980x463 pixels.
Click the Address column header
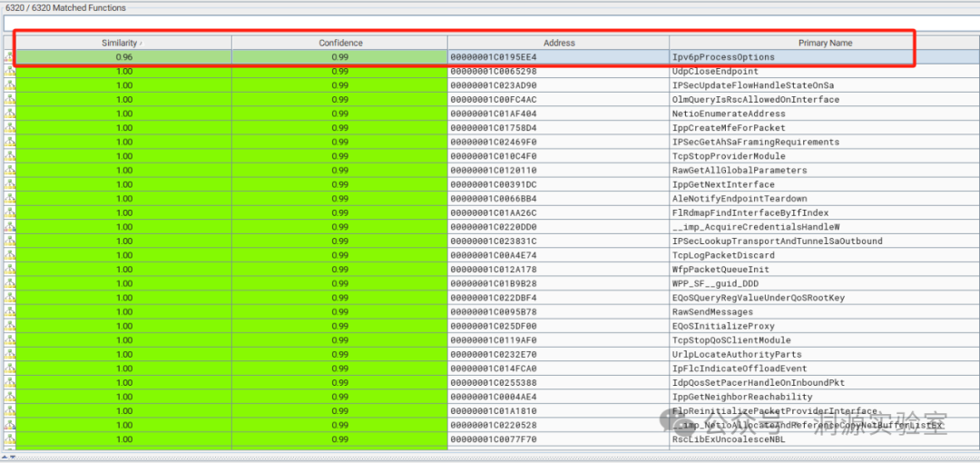tap(558, 43)
